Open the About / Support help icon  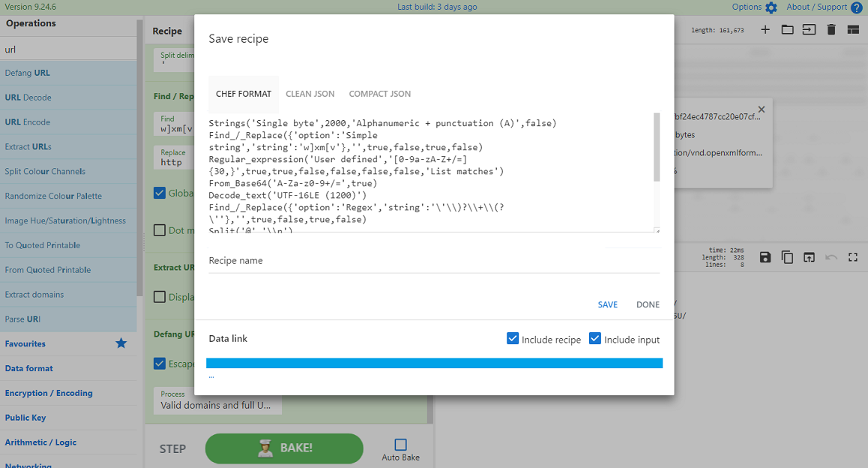tap(856, 7)
